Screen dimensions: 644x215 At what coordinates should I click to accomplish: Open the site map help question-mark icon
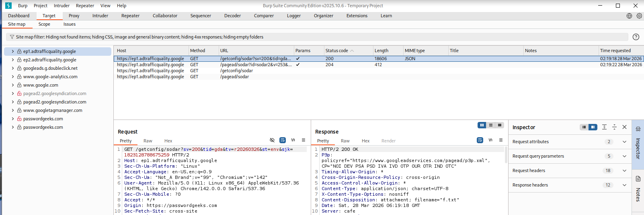coord(636,37)
